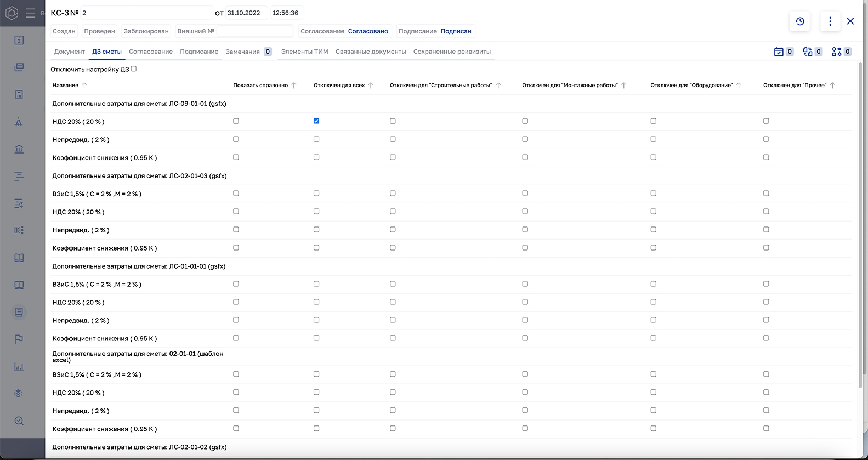Sort by Название column arrow
Viewport: 868px width, 460px height.
coord(84,86)
